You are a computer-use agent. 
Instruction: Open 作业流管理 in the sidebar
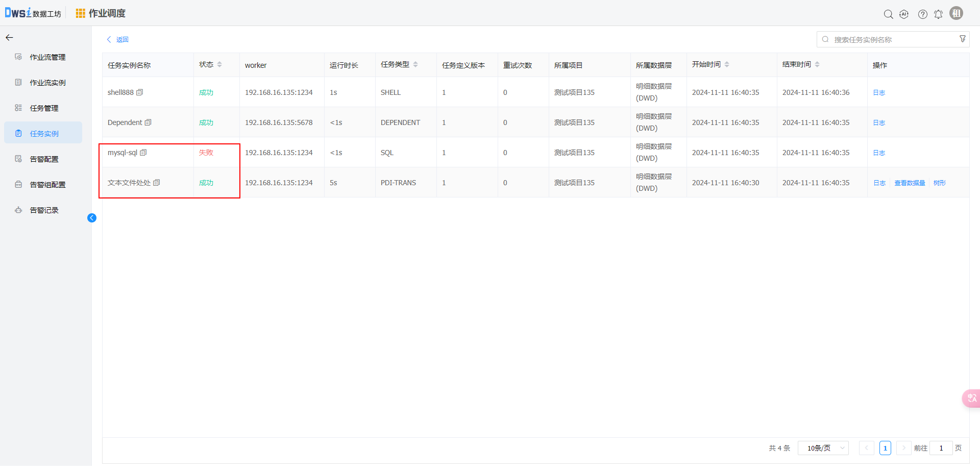47,57
